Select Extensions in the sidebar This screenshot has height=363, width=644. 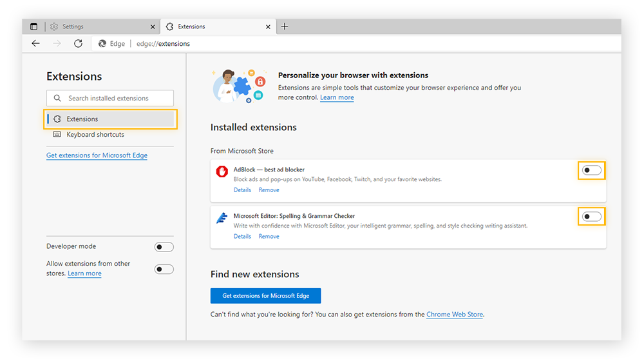click(x=110, y=119)
